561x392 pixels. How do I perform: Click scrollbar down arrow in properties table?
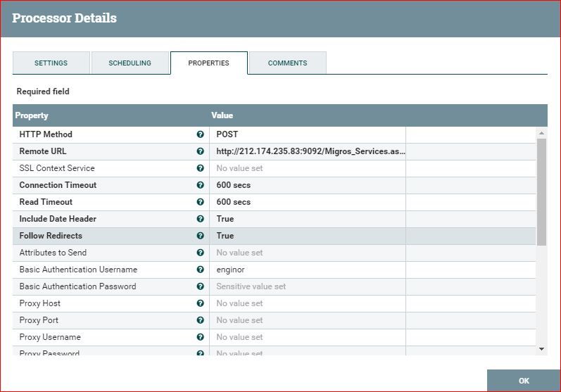[542, 349]
